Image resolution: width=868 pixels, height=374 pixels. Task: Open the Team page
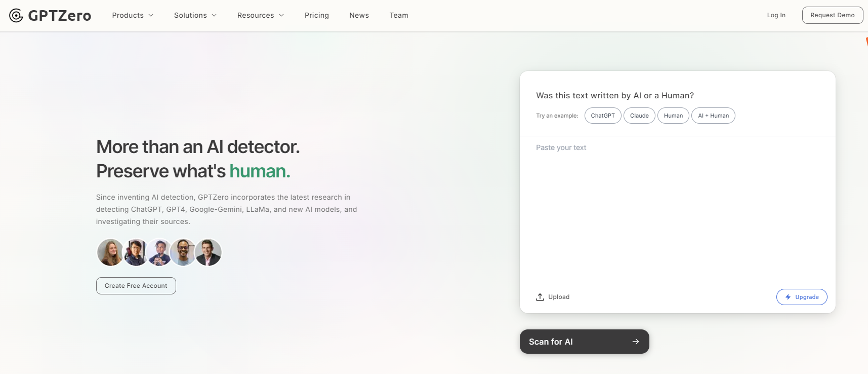point(399,15)
